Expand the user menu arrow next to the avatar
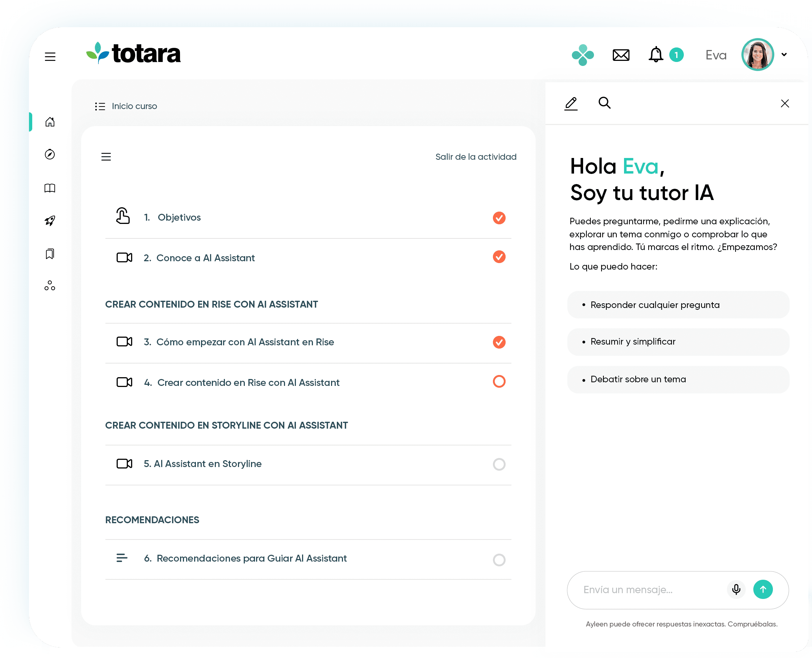The image size is (812, 658). pyautogui.click(x=784, y=55)
